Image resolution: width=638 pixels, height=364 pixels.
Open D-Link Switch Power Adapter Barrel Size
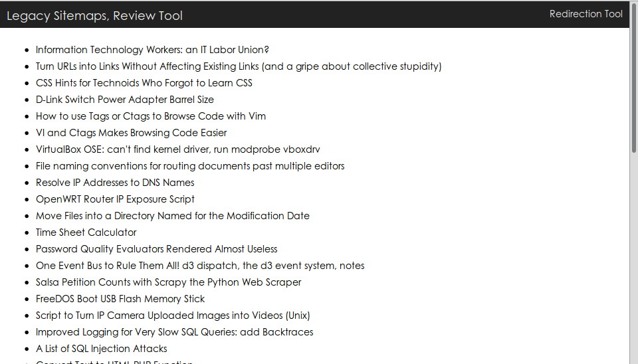coord(124,100)
